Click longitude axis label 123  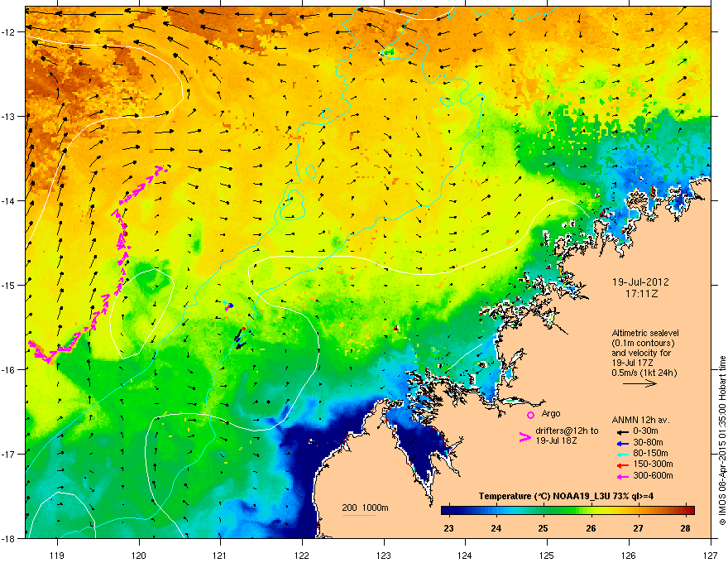tap(384, 555)
